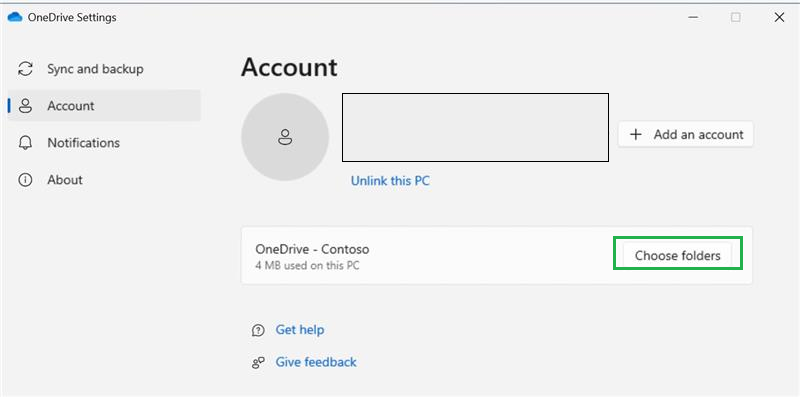Click the OneDrive cloud logo in title bar

15,17
